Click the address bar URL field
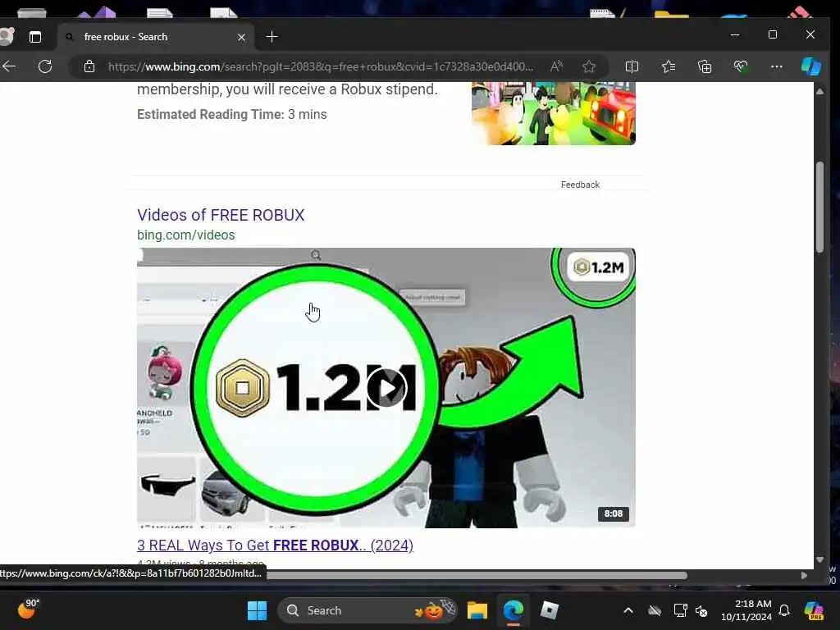Viewport: 840px width, 630px height. pyautogui.click(x=321, y=66)
